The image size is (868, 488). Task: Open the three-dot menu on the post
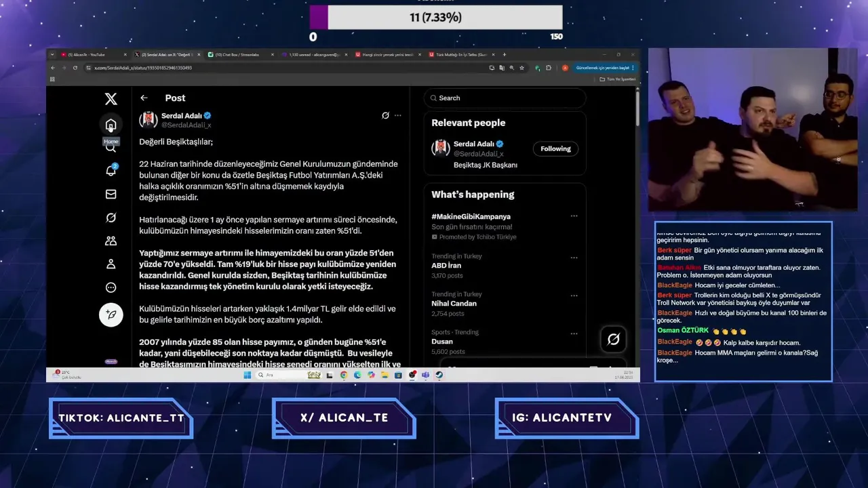pos(398,115)
